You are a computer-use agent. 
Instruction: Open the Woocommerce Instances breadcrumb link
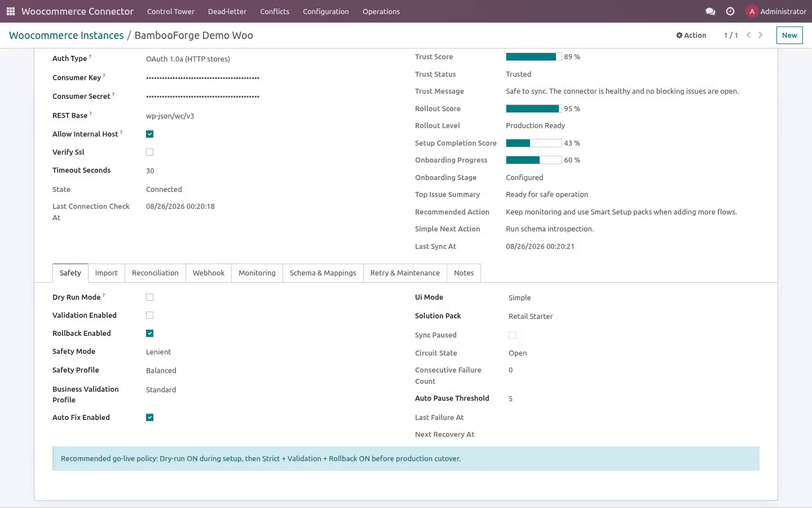point(66,36)
